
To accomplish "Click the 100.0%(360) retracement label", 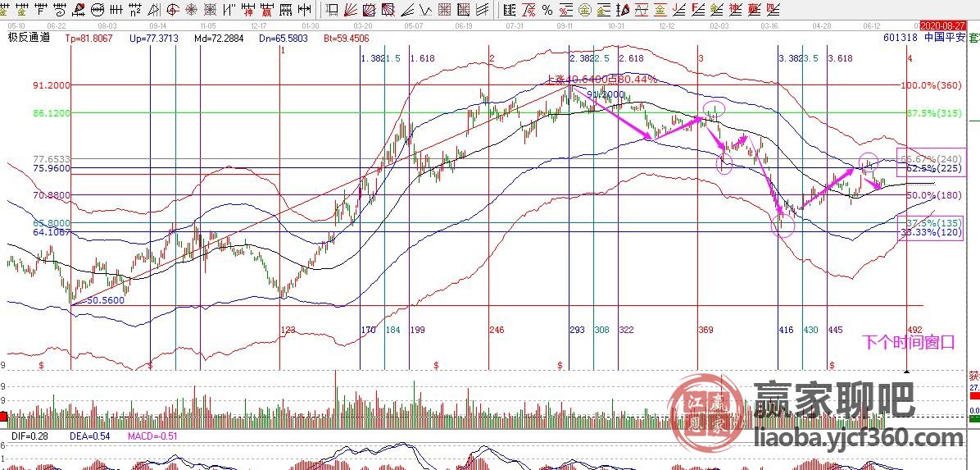I will 932,85.
